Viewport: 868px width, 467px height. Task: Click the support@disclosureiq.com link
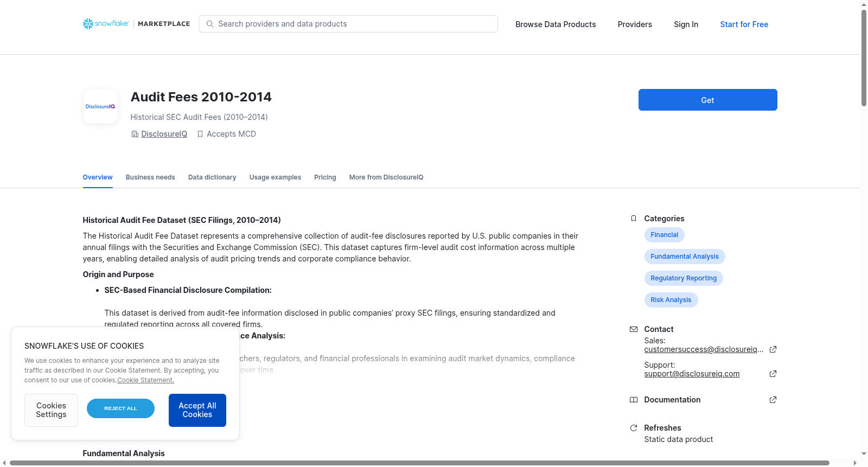[692, 374]
